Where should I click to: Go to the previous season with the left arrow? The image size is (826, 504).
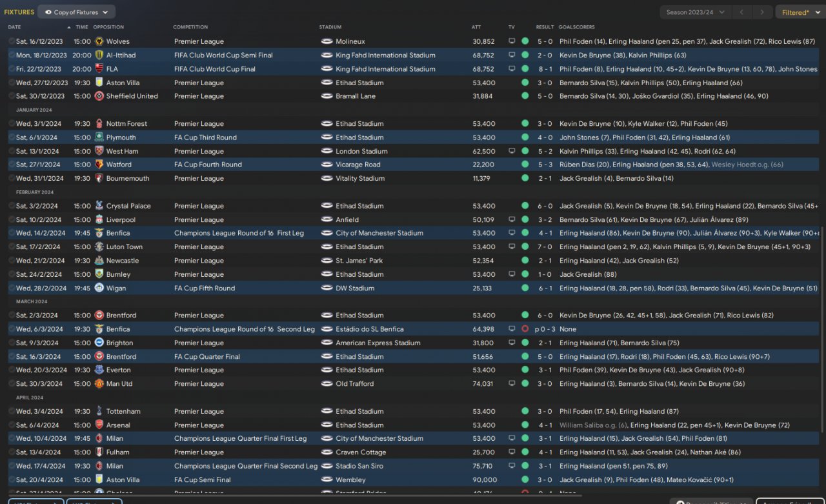pyautogui.click(x=743, y=12)
